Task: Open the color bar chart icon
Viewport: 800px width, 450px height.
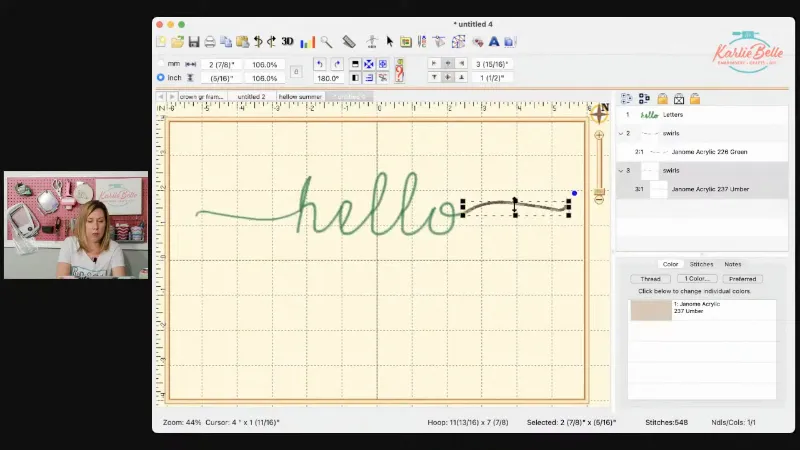Action: pyautogui.click(x=308, y=42)
